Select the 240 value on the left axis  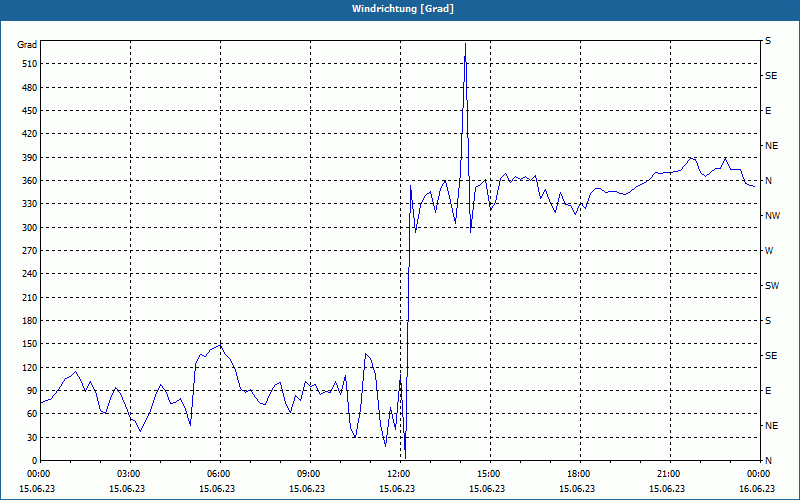click(30, 274)
